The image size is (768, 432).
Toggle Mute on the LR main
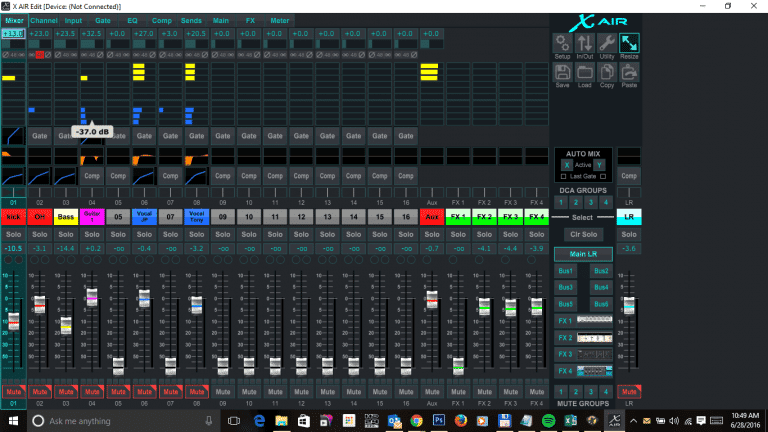(629, 391)
